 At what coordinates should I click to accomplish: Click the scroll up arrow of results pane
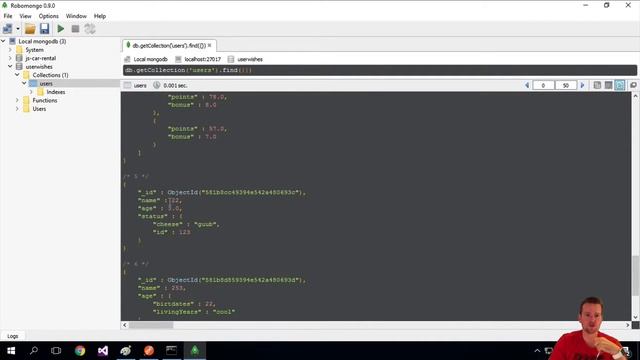(x=635, y=96)
